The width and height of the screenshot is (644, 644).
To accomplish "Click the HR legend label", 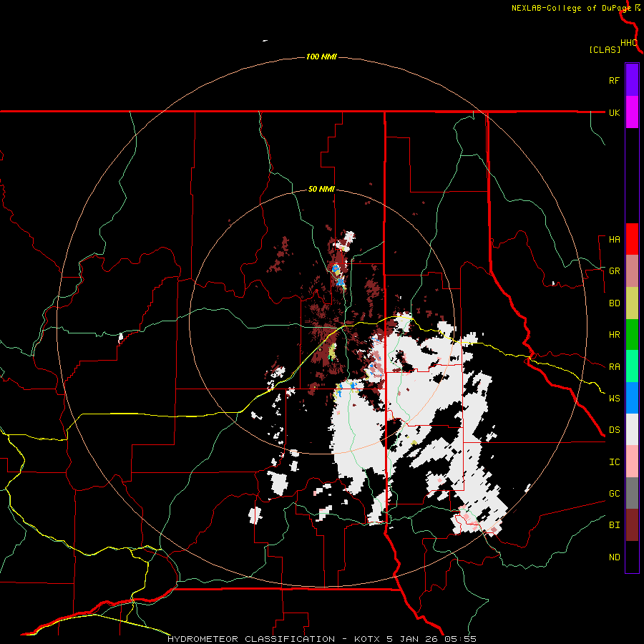I will pyautogui.click(x=614, y=335).
